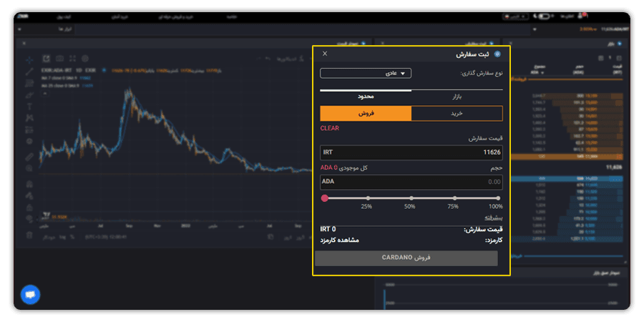Screen dimensions: 644x322
Task: Open chart settings gear icon
Action: (x=85, y=59)
